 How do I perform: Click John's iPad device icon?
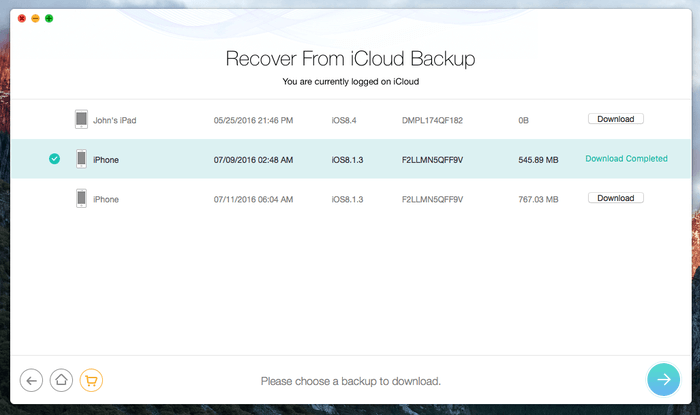[x=81, y=119]
